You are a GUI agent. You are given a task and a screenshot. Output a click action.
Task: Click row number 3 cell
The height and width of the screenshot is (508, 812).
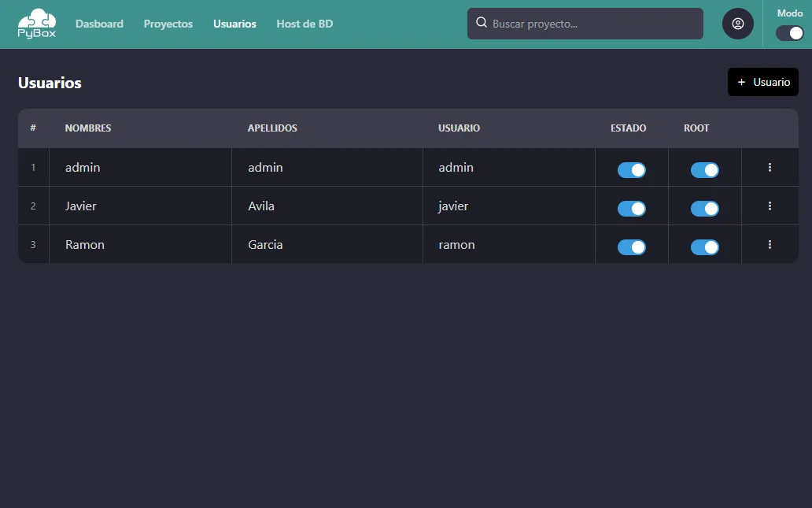click(x=33, y=244)
